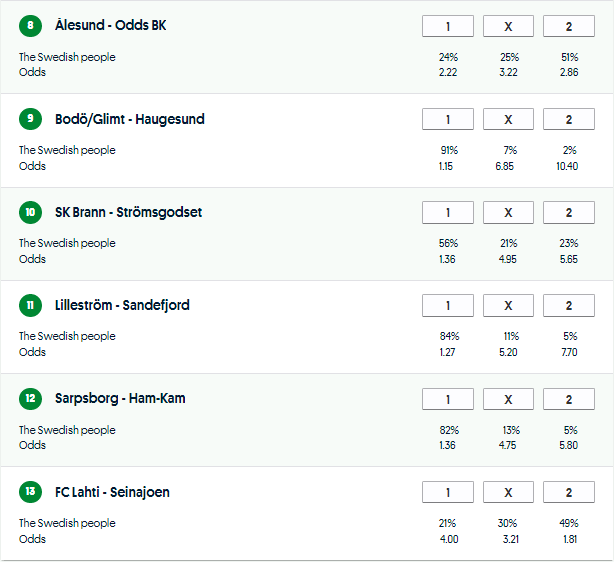The width and height of the screenshot is (614, 562).
Task: Choose 2 for SK Brann - Strömsgodset
Action: pyautogui.click(x=568, y=213)
